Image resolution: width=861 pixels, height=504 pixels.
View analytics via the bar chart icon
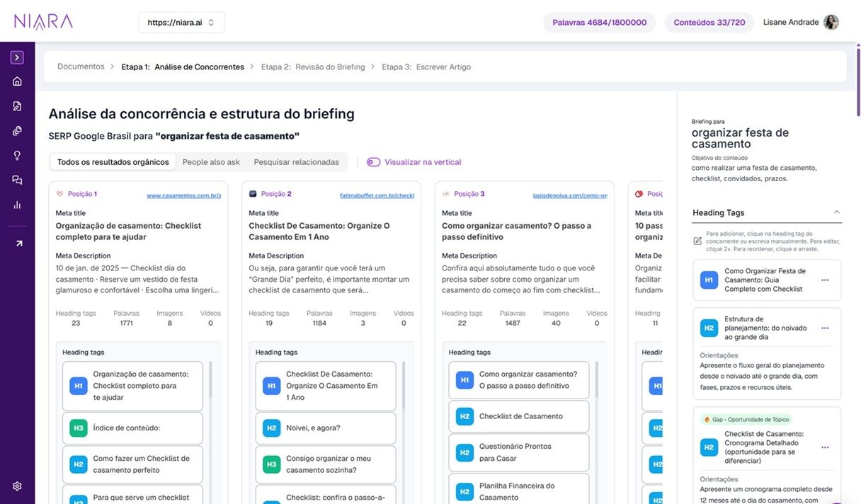point(17,205)
